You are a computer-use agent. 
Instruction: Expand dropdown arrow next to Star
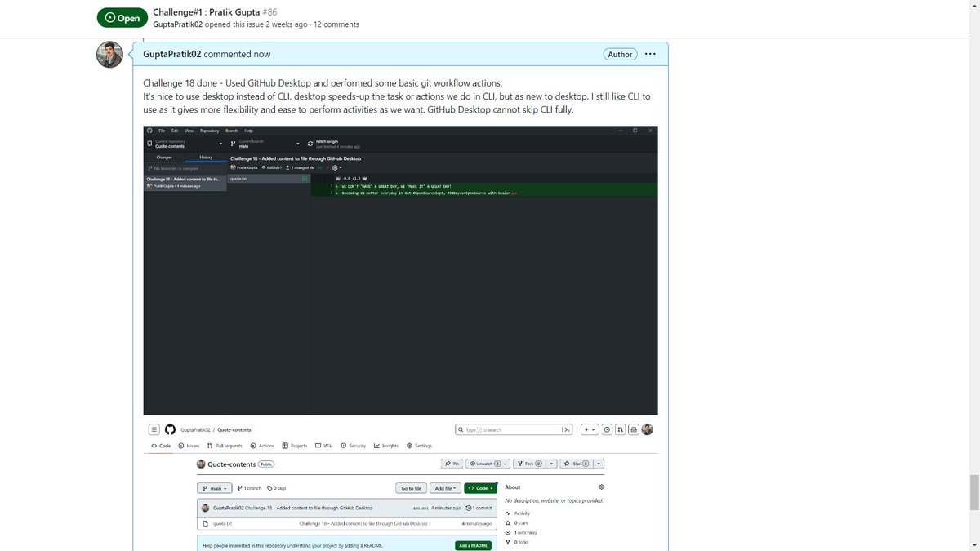click(x=599, y=464)
